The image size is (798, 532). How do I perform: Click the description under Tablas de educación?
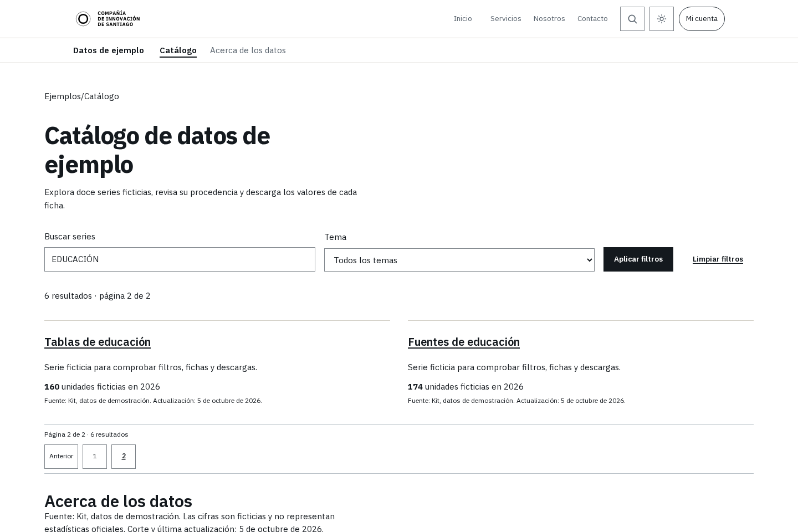pyautogui.click(x=151, y=367)
